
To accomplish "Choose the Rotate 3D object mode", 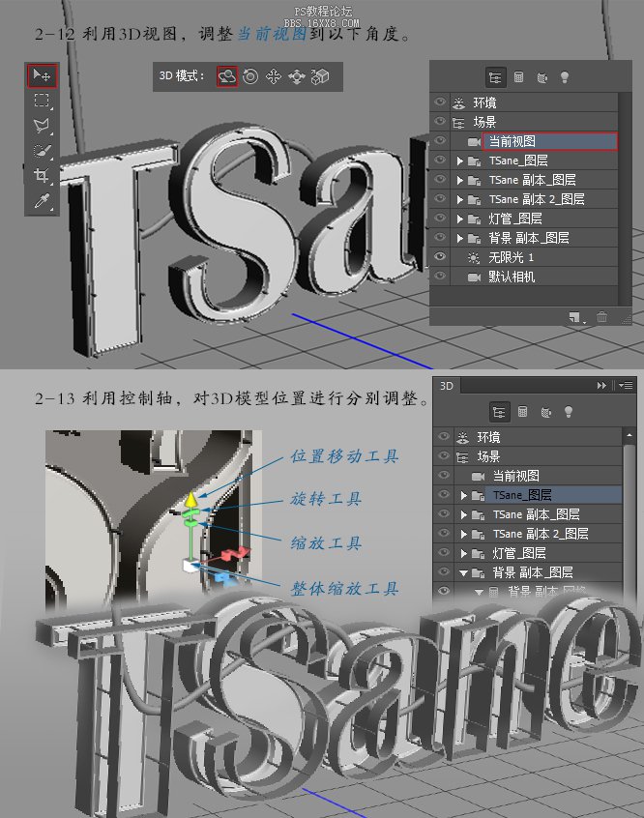I will tap(227, 76).
